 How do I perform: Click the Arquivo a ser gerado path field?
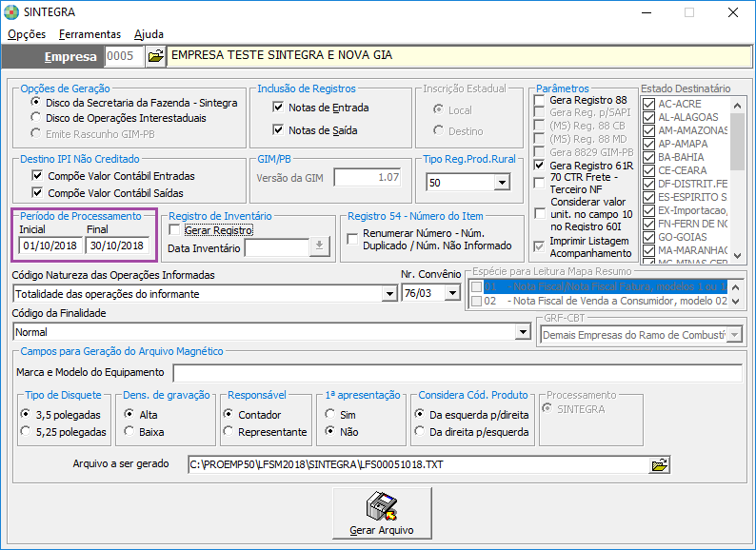click(419, 465)
